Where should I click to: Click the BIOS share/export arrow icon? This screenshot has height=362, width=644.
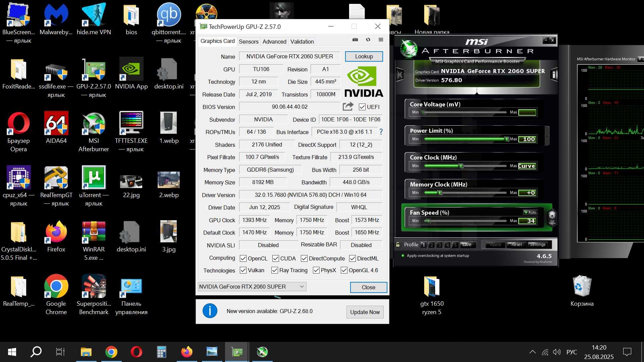click(348, 107)
